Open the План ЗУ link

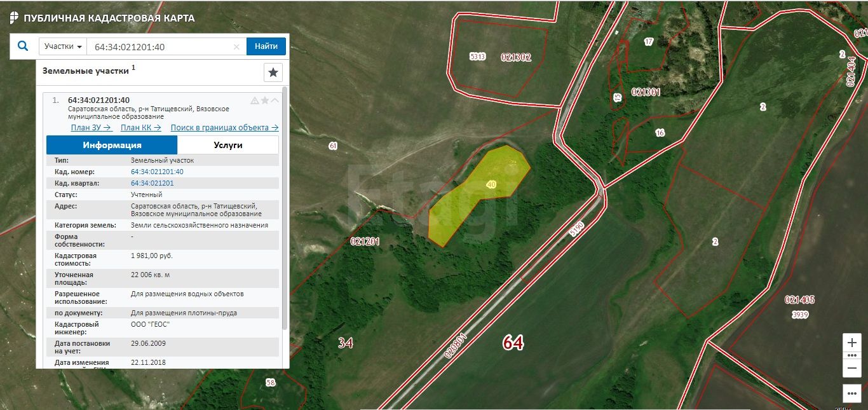point(91,127)
